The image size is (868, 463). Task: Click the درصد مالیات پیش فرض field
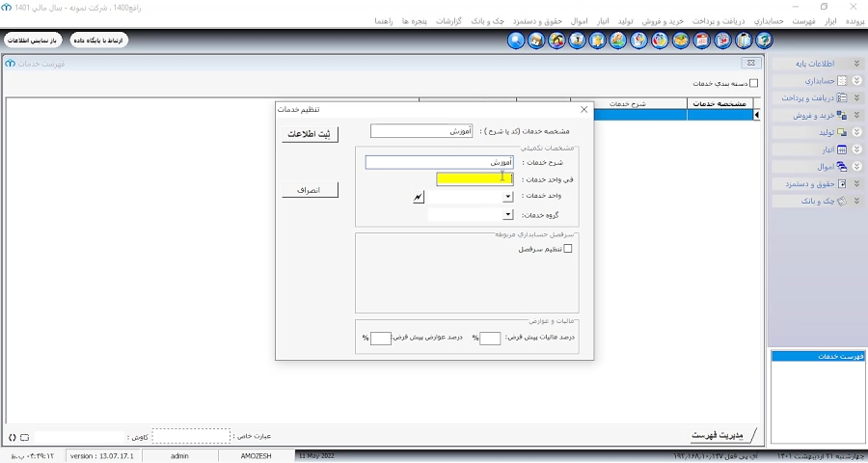(x=490, y=338)
